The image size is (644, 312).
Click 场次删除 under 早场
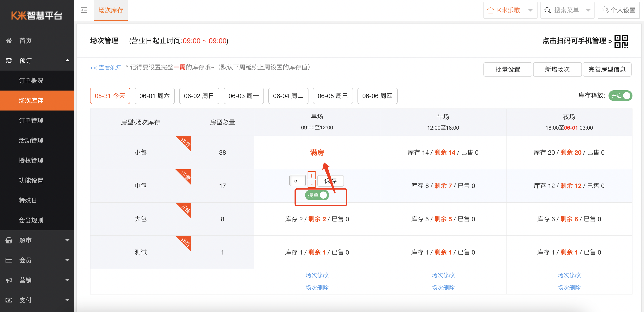click(317, 288)
